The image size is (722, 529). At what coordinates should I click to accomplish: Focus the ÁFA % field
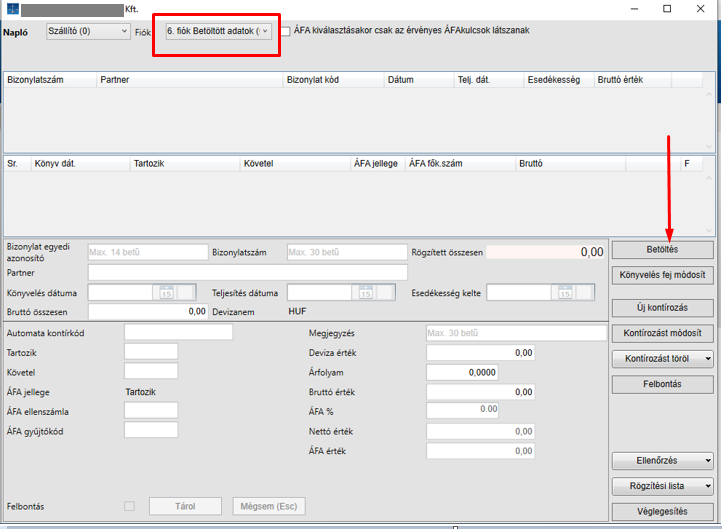462,411
